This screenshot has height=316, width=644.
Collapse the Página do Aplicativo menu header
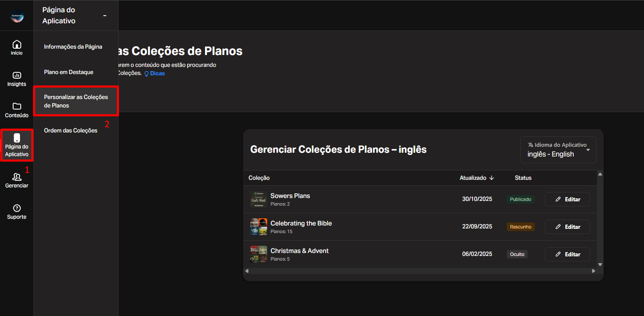(105, 16)
